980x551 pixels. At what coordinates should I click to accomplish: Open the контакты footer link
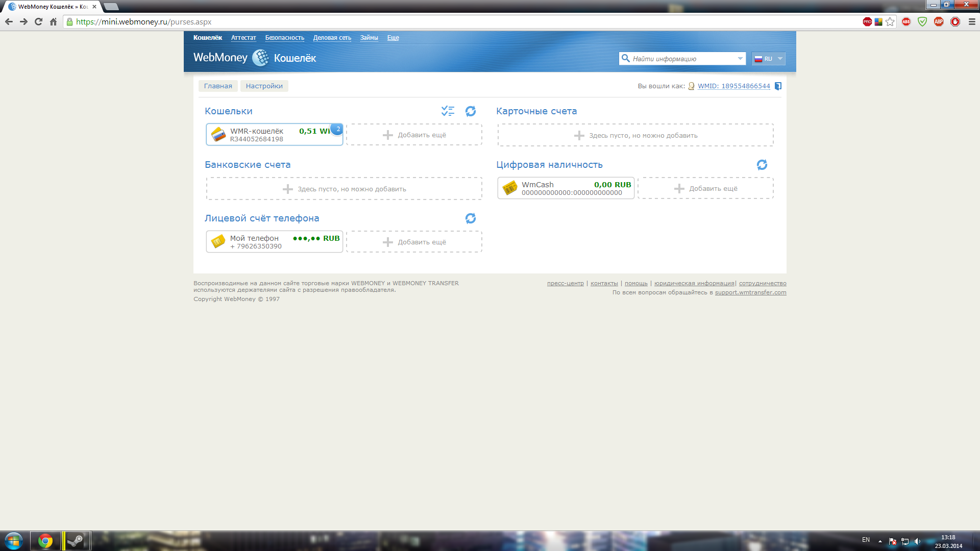click(x=604, y=283)
